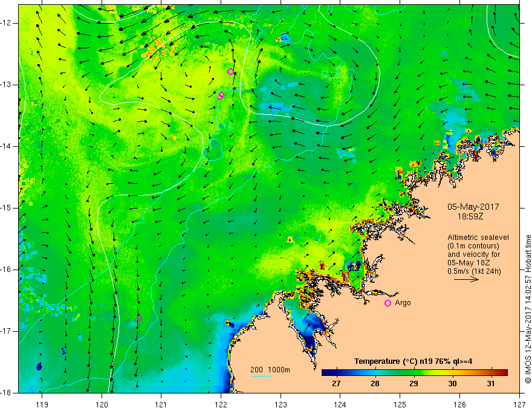The width and height of the screenshot is (532, 411).
Task: Click the longitude axis label '119'
Action: coord(42,404)
